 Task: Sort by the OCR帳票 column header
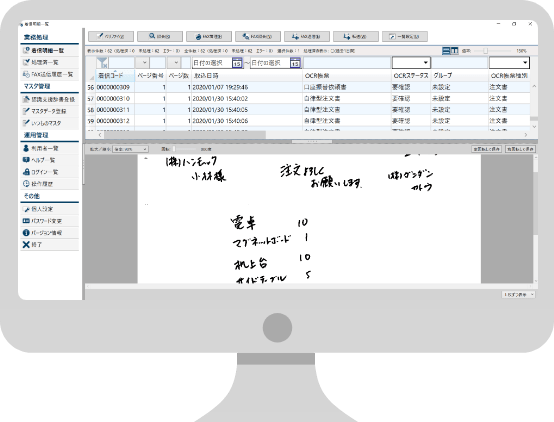(x=347, y=76)
